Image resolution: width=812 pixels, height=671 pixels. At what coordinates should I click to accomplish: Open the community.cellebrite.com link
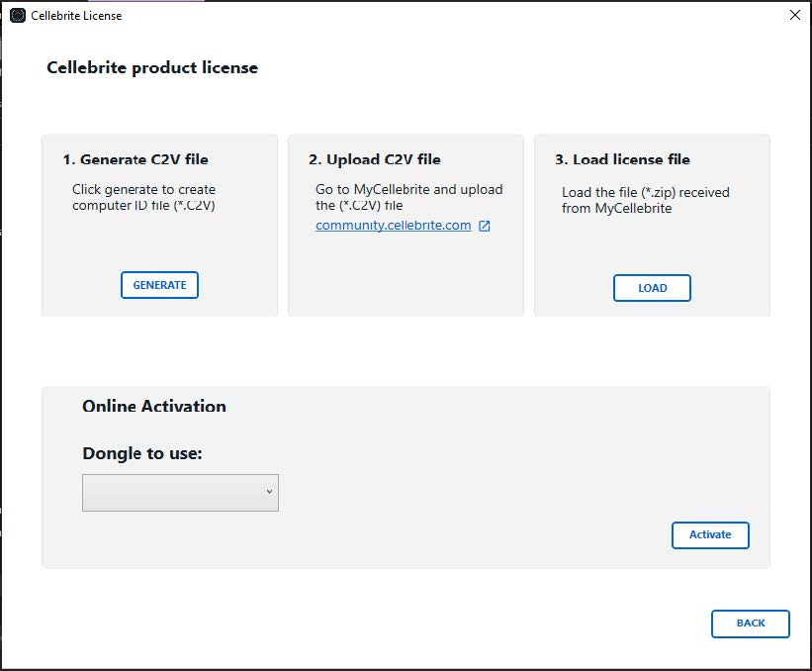point(393,226)
